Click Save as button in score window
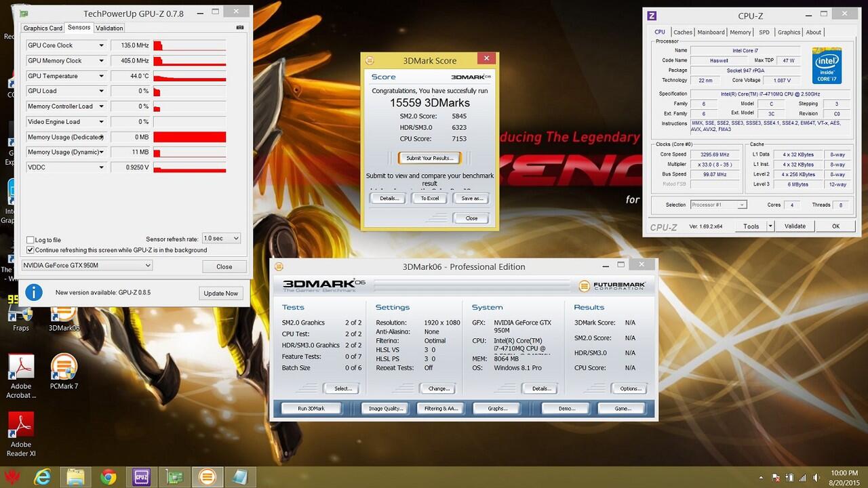This screenshot has height=488, width=868. [471, 198]
